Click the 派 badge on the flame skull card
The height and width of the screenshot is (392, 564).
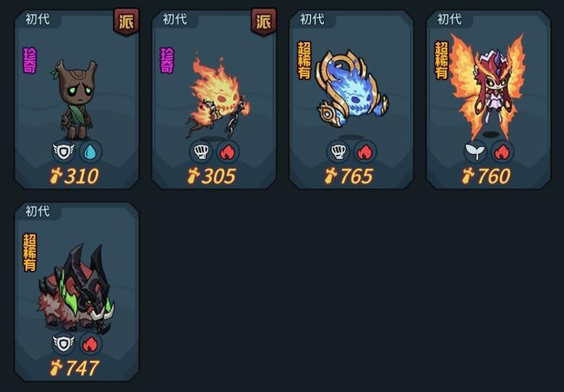(264, 22)
